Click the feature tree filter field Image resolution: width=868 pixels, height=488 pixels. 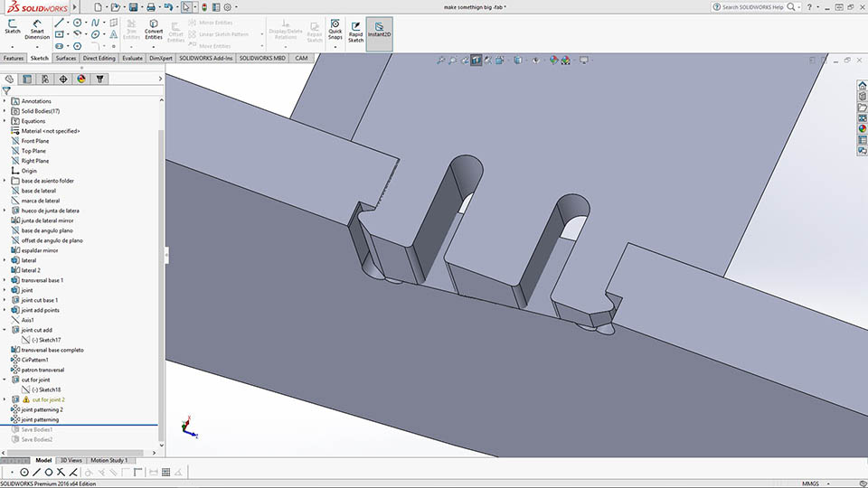point(82,90)
